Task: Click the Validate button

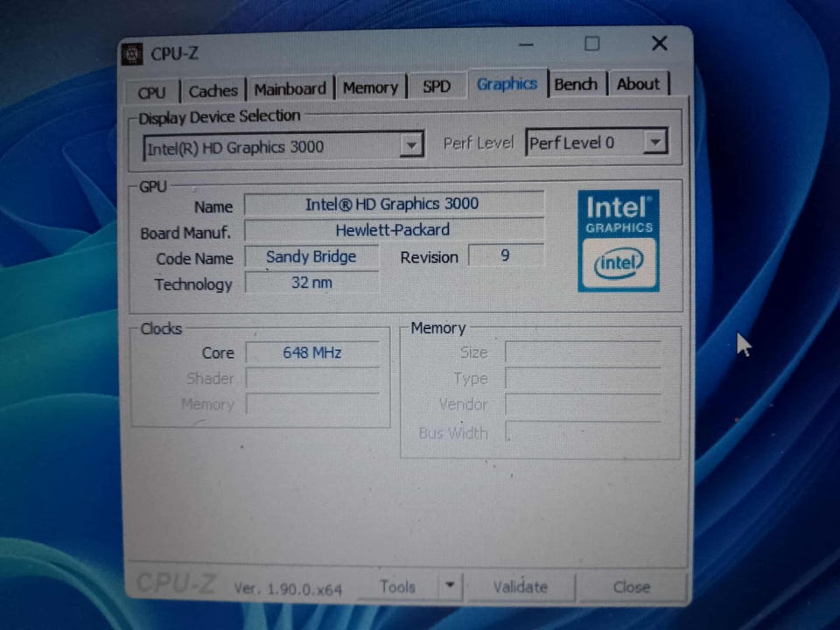Action: (x=520, y=587)
